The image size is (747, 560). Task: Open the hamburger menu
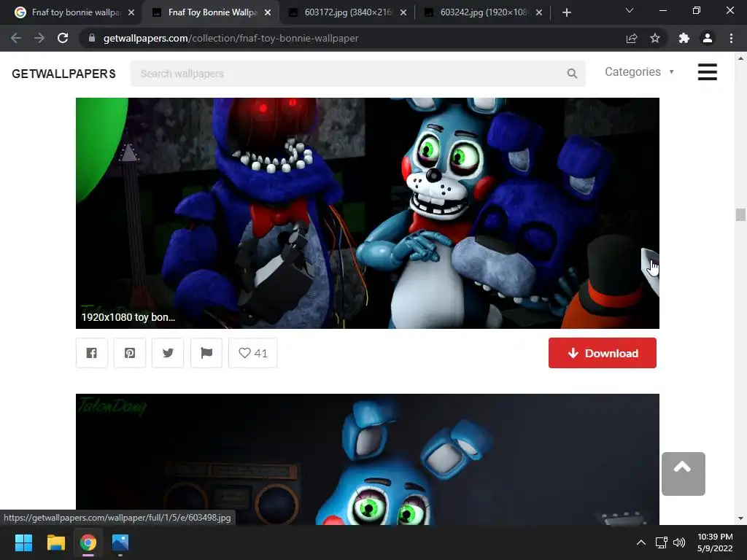[708, 72]
